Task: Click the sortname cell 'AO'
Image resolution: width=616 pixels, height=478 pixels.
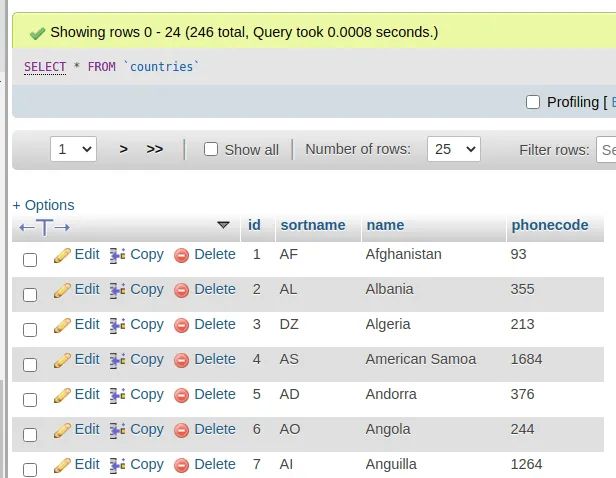Action: 290,429
